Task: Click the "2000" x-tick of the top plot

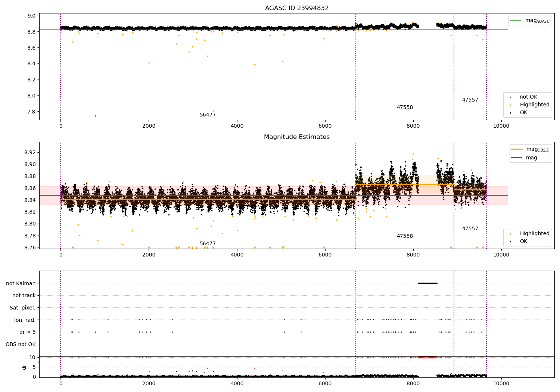Action: 149,126
